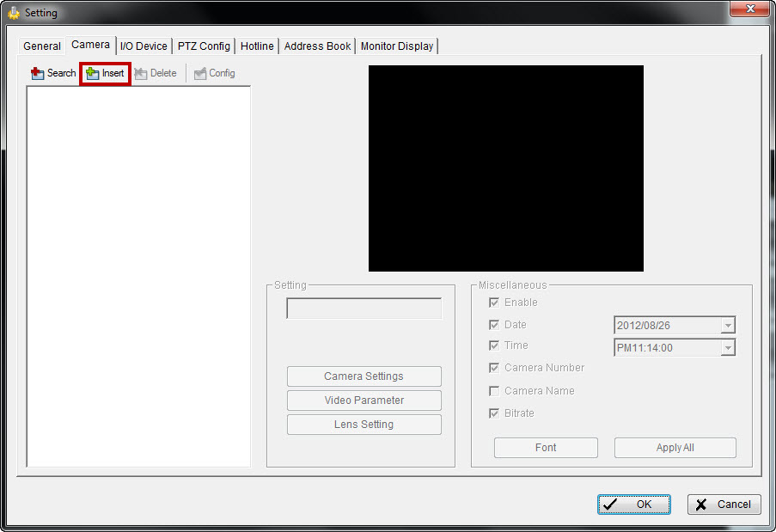Open the date format dropdown
776x532 pixels.
point(728,326)
